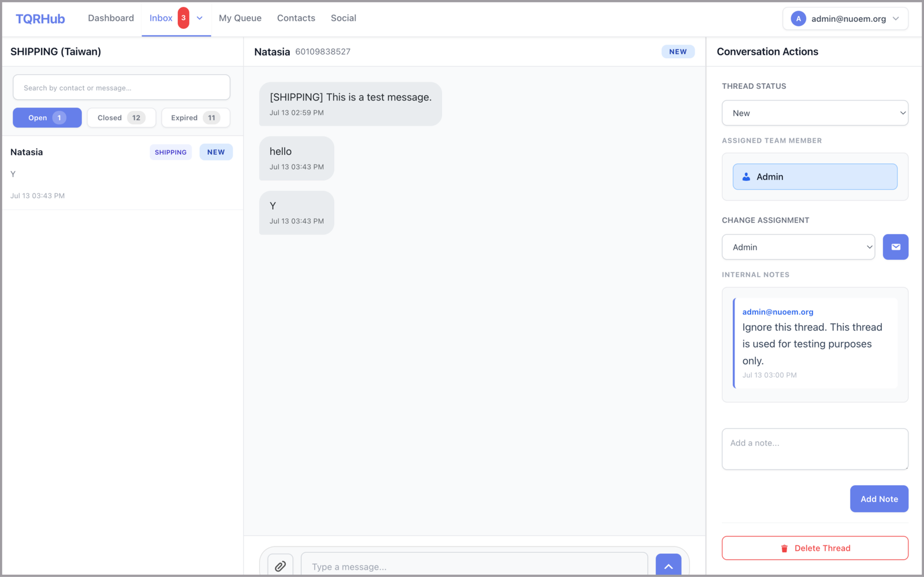Click the TQRHub logo
The height and width of the screenshot is (577, 924).
pos(40,18)
